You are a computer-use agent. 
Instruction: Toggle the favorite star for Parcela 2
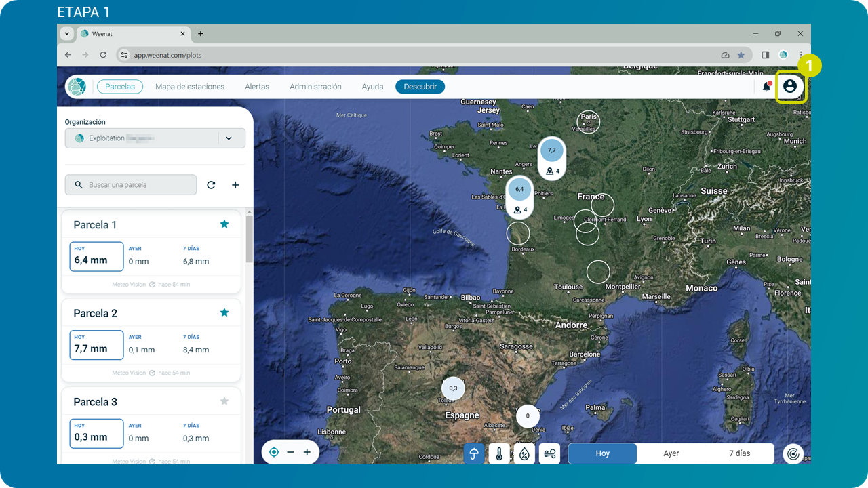[x=224, y=312]
